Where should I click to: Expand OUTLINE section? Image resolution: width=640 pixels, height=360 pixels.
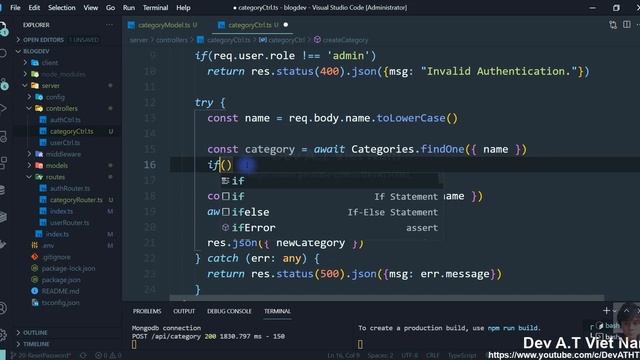coord(18,333)
